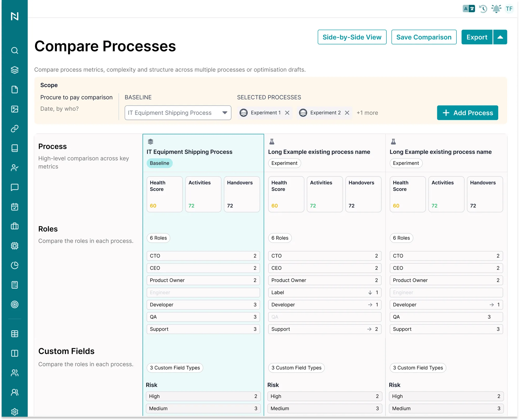Viewport: 519px width, 420px height.
Task: Select the greyed-out QA role row
Action: tap(325, 317)
